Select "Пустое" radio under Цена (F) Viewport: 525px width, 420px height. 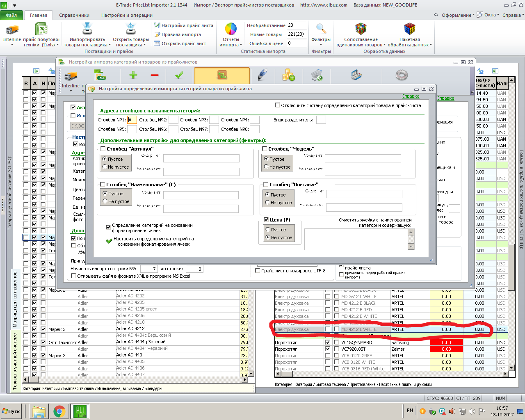pyautogui.click(x=268, y=230)
